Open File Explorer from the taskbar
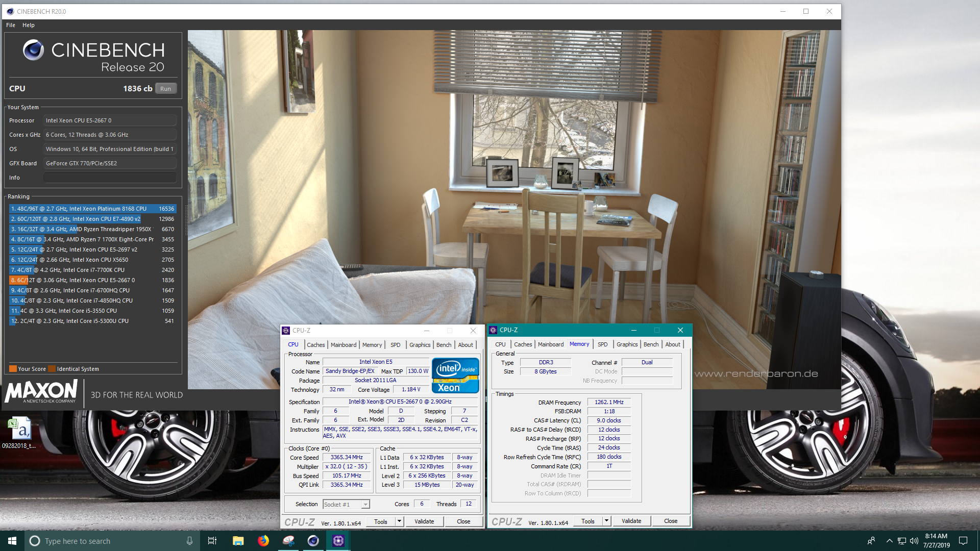 click(238, 541)
